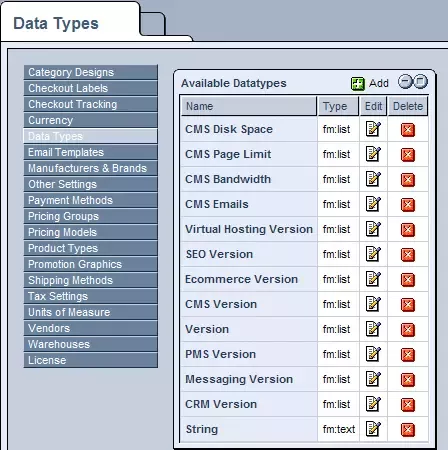Edit the String datatype row
Screen dimensions: 448x450
[x=373, y=429]
